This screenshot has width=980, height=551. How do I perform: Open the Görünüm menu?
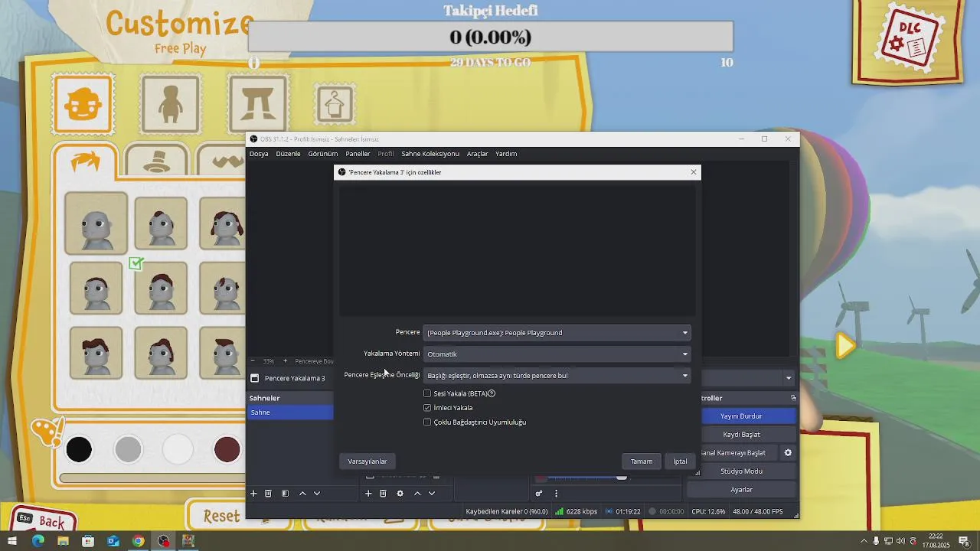323,154
